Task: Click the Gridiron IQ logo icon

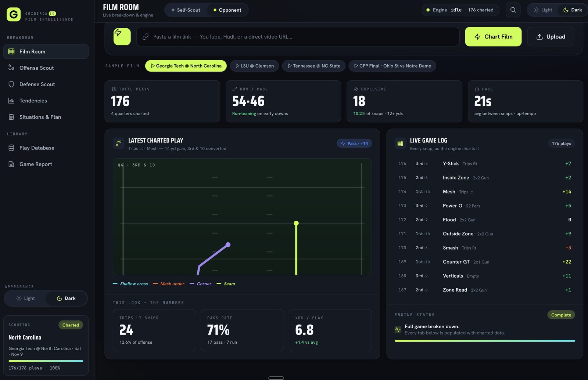Action: point(14,15)
